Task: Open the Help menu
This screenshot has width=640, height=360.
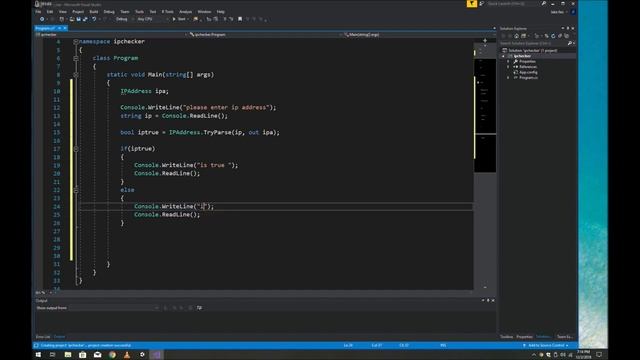Action: 220,12
